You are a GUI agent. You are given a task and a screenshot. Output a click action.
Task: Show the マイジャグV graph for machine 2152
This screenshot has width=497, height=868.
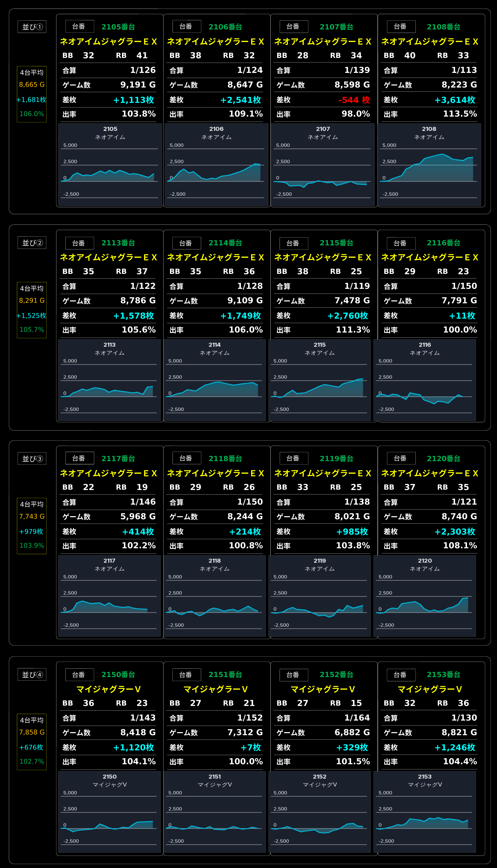click(319, 812)
